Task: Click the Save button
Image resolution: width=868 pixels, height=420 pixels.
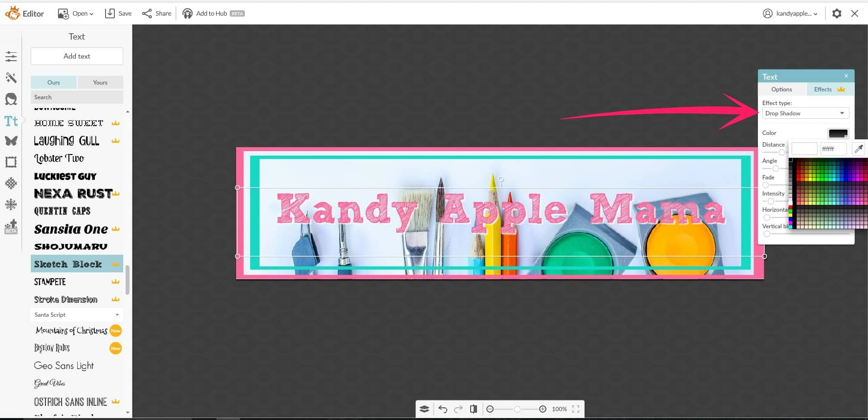Action: 118,13
